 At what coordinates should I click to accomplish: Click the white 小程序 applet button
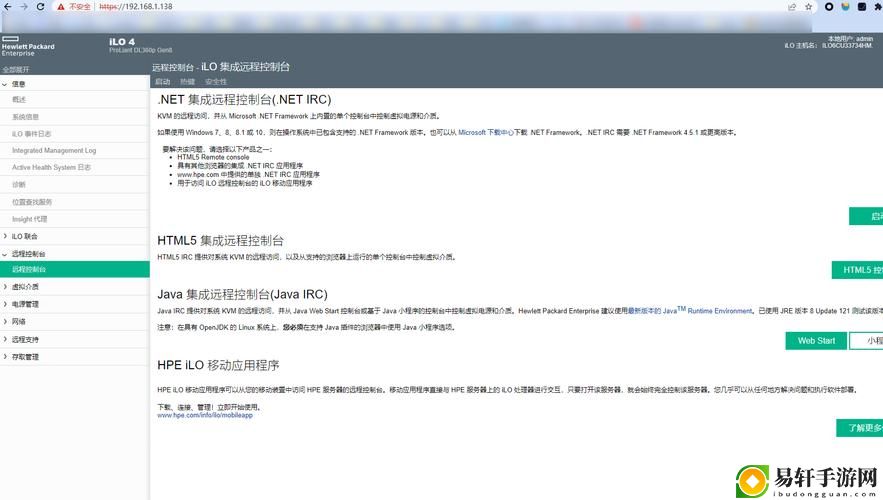(867, 341)
